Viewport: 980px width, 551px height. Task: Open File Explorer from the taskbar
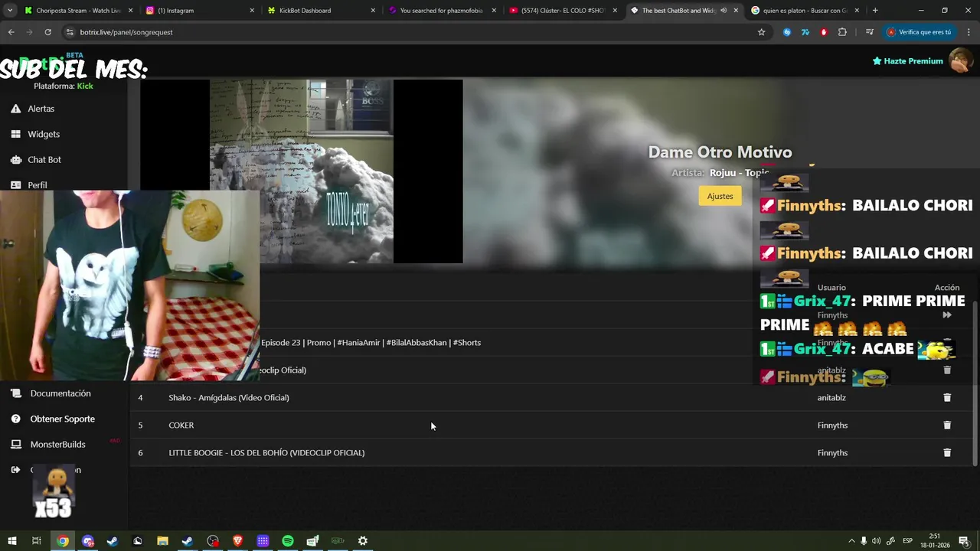pos(162,541)
